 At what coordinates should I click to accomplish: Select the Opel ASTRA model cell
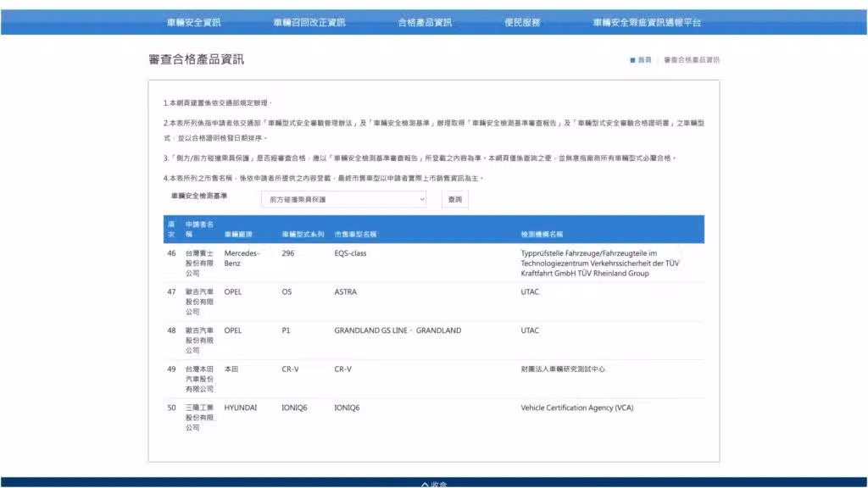click(x=345, y=292)
